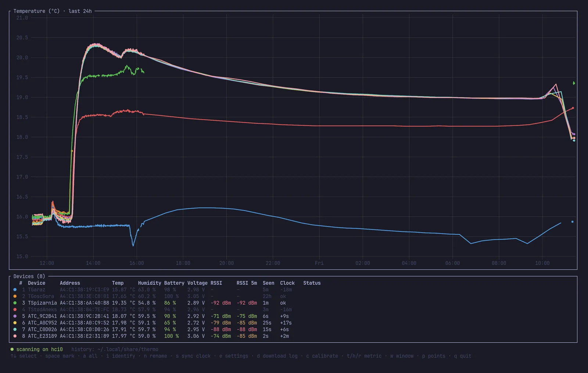Click the blue color dot for TGaraz
This screenshot has width=588, height=373.
(15, 289)
